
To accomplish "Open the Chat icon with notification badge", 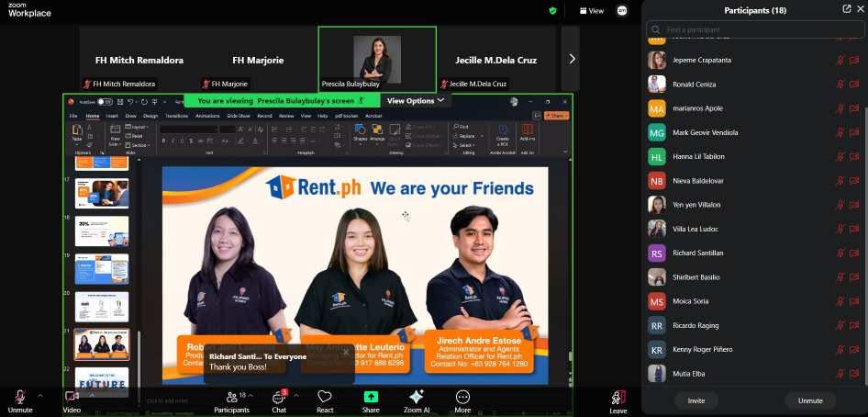I will coord(278,397).
